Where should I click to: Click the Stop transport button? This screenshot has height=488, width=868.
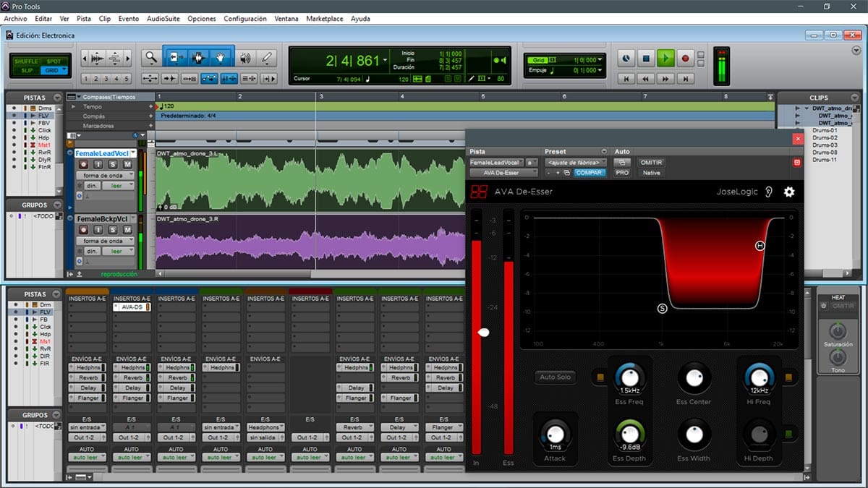point(647,58)
